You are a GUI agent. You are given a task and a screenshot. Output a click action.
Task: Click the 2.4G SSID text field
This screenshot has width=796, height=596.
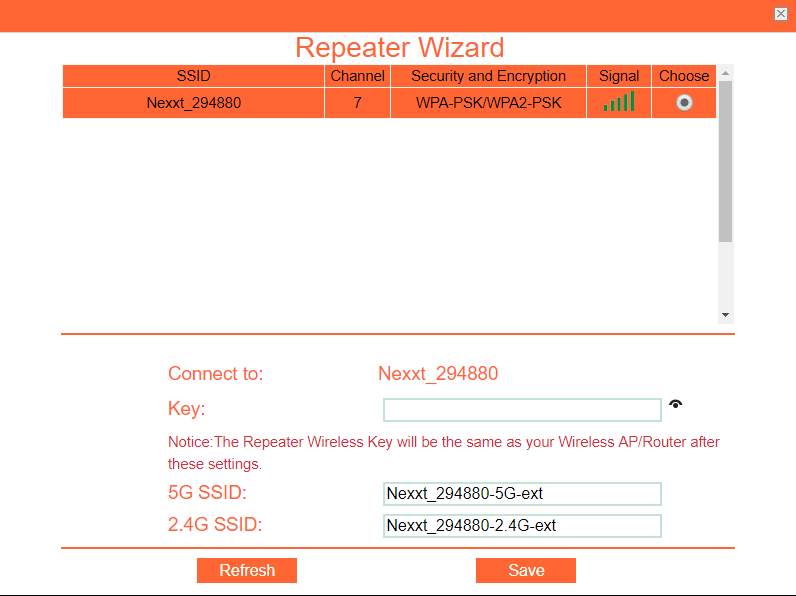(x=522, y=526)
